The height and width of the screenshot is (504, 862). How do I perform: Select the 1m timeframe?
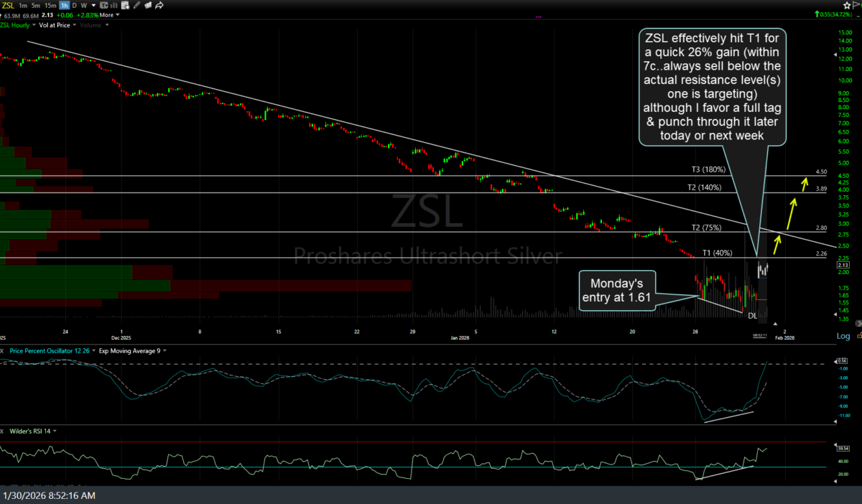click(x=23, y=6)
